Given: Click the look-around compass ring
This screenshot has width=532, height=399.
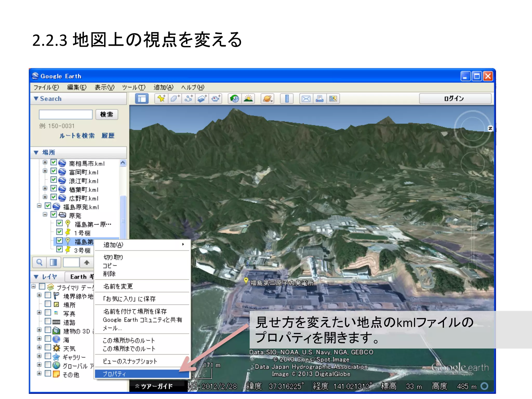Looking at the screenshot, I should pyautogui.click(x=473, y=129).
